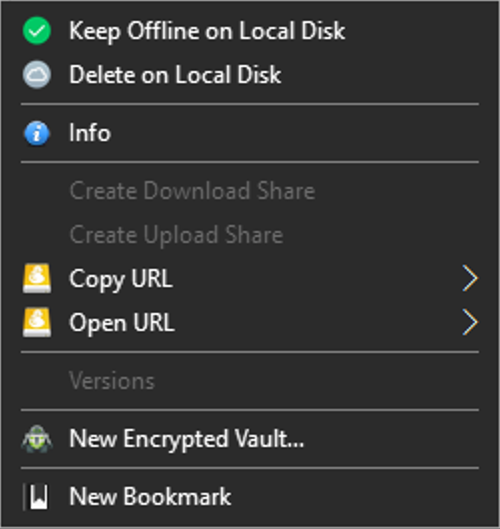Screen dimensions: 500x529
Task: Select New Bookmark entry
Action: point(250,497)
